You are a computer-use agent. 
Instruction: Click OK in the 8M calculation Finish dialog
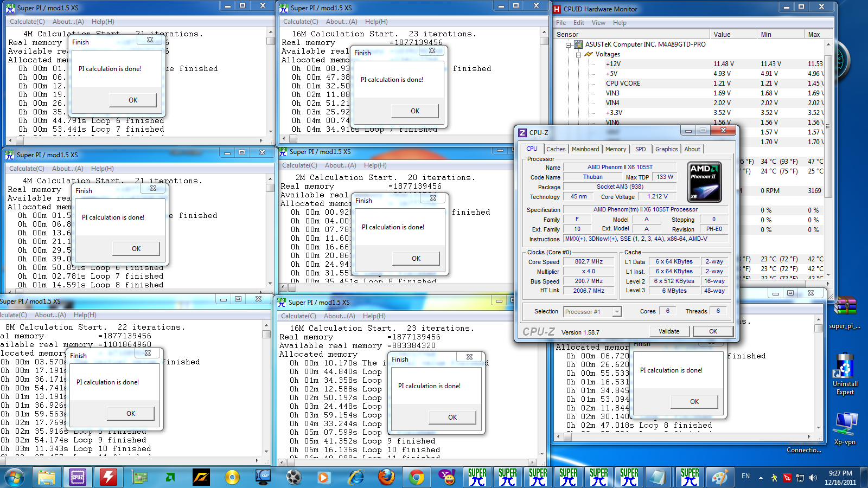(x=131, y=413)
